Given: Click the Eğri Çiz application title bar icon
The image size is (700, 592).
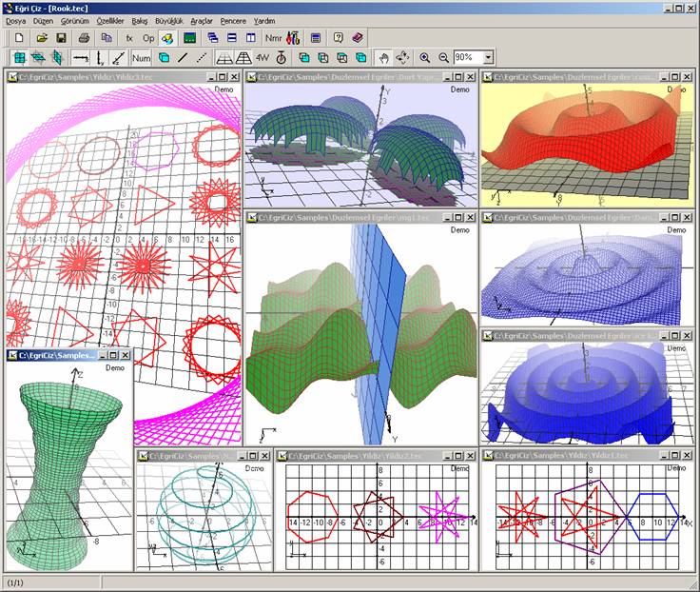Looking at the screenshot, I should (8, 8).
